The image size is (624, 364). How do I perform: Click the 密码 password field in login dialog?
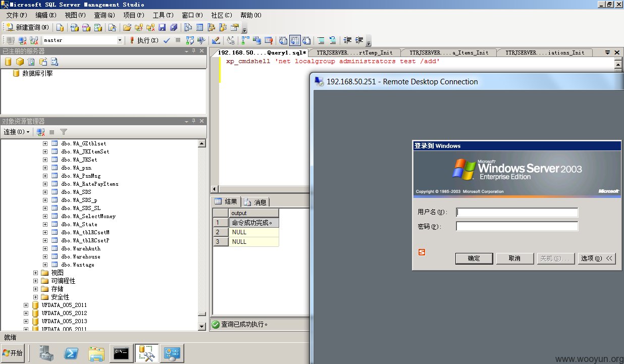(x=517, y=226)
